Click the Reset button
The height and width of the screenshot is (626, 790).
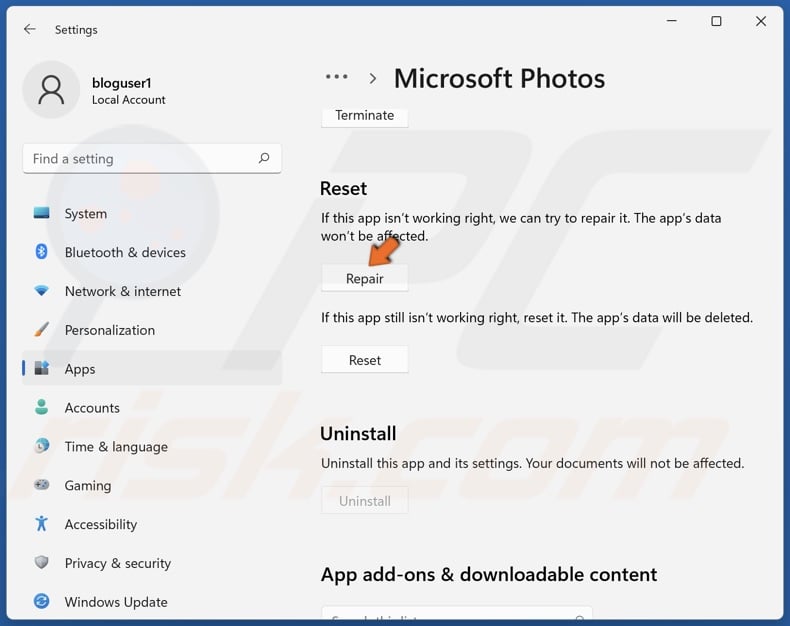coord(365,360)
